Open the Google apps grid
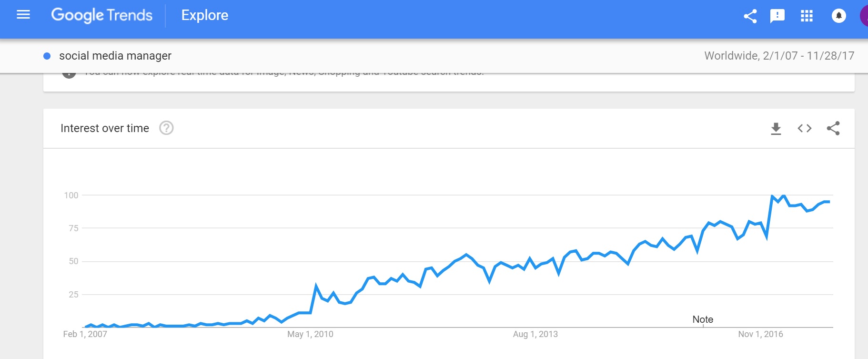This screenshot has width=868, height=359. 807,16
